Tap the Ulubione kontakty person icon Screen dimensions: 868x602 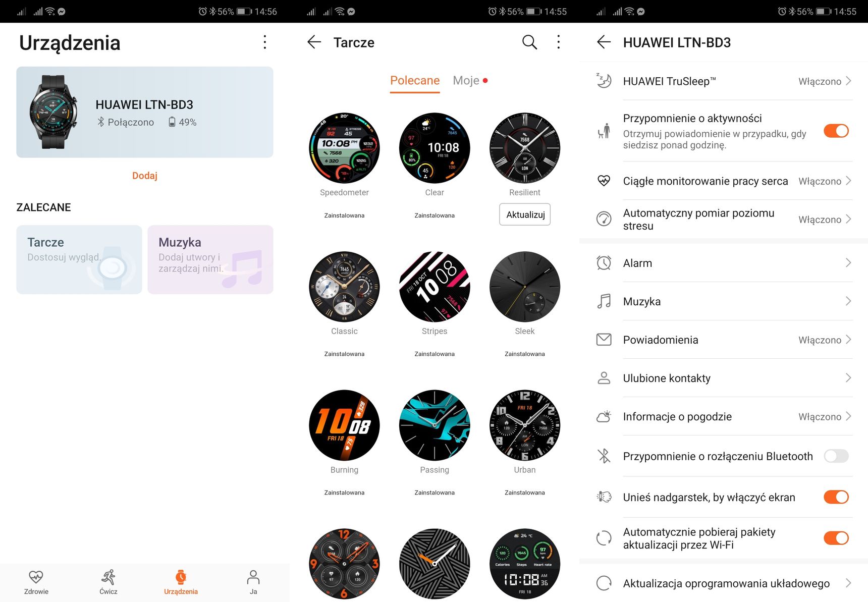[604, 378]
